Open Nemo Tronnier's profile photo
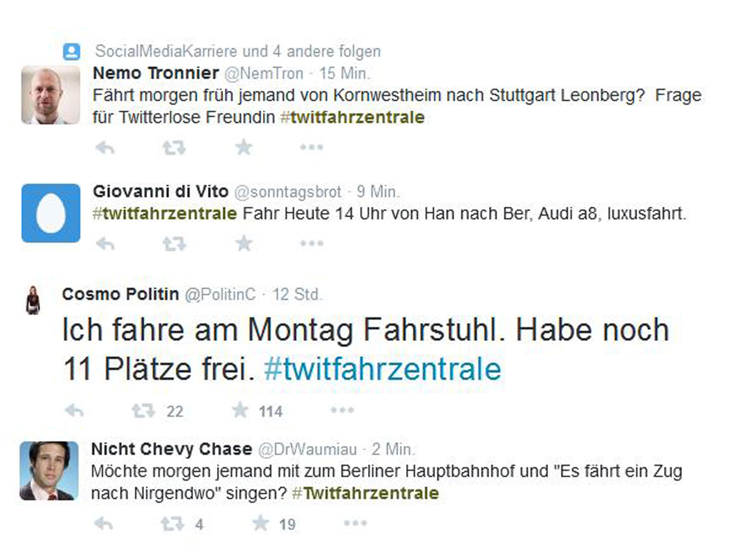This screenshot has width=731, height=560. tap(51, 95)
